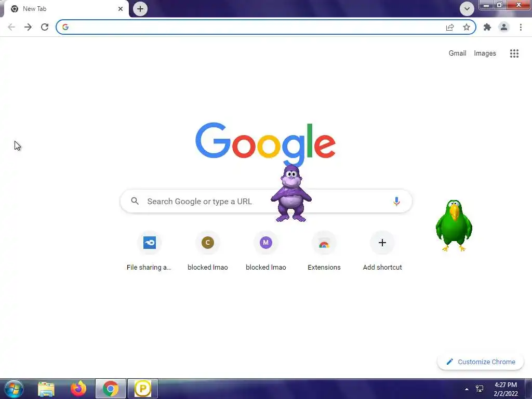The image size is (532, 399).
Task: Click the Search Google or type a URL box
Action: [x=267, y=201]
